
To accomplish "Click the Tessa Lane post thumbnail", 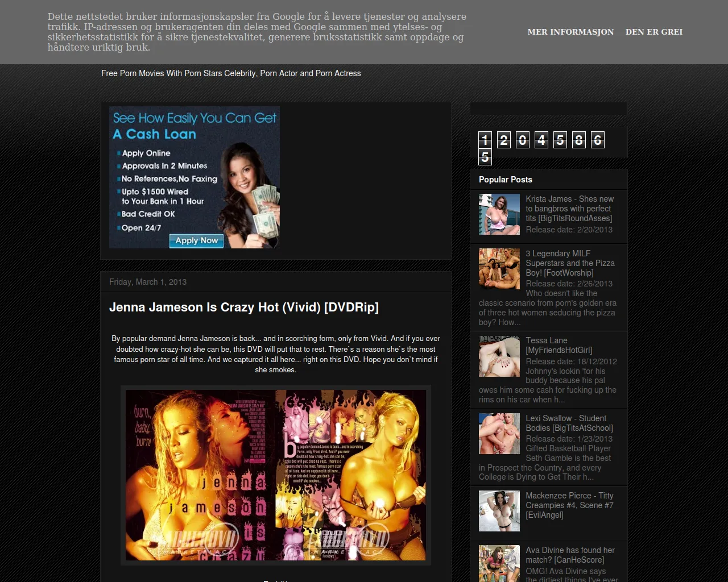I will tap(499, 356).
